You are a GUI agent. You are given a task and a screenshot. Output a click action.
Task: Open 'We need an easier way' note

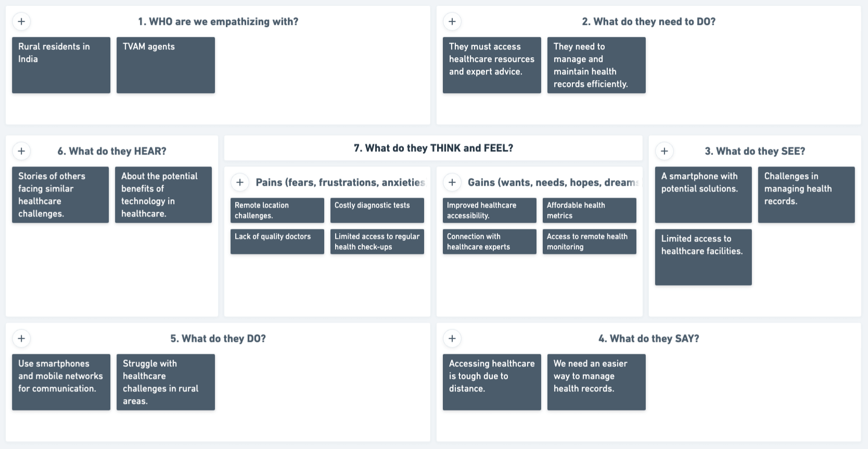click(x=596, y=382)
